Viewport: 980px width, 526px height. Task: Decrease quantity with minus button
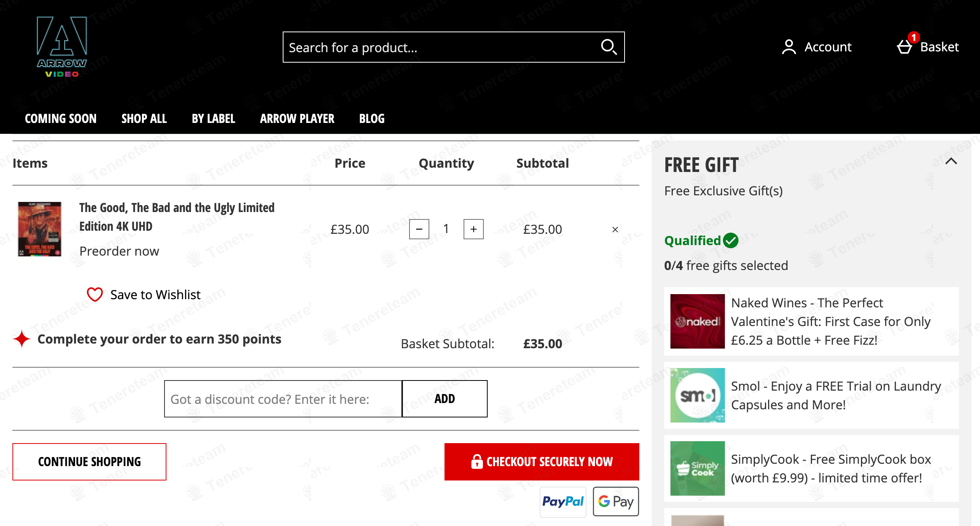[419, 229]
